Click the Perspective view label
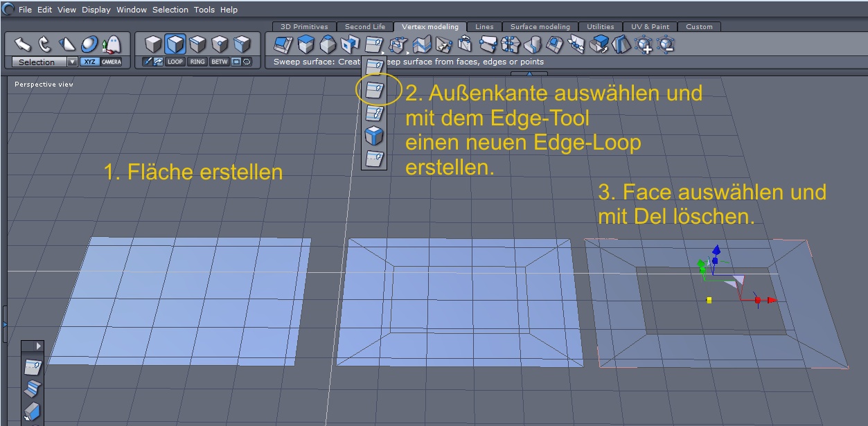 [x=44, y=85]
